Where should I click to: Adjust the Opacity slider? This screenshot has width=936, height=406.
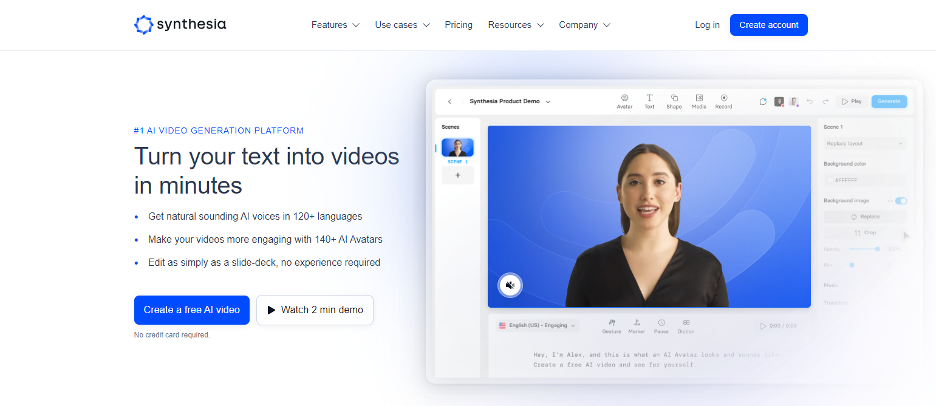tap(864, 248)
